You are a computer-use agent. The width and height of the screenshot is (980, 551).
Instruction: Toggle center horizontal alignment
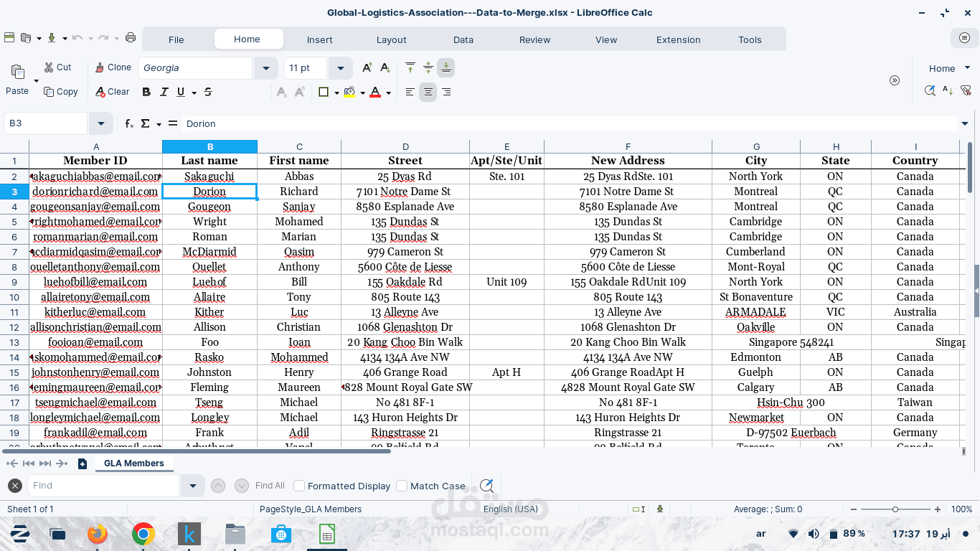(x=428, y=92)
